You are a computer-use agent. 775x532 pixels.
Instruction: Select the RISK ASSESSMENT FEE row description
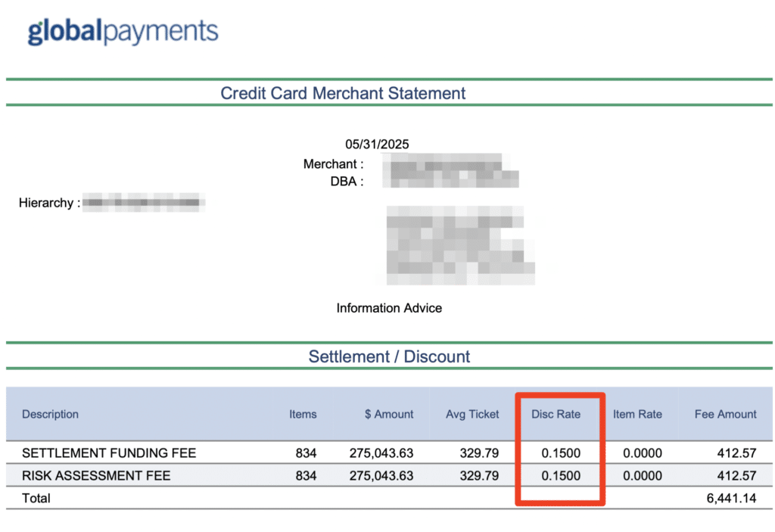tap(96, 476)
